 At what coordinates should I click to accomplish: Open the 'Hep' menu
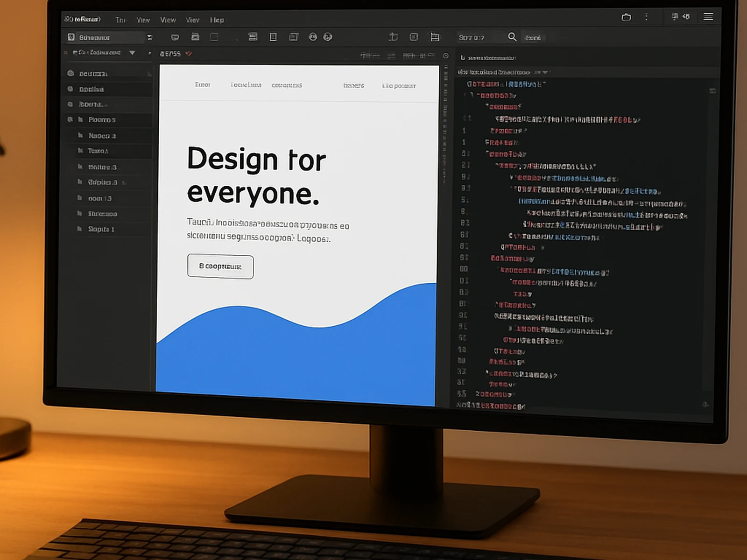217,20
